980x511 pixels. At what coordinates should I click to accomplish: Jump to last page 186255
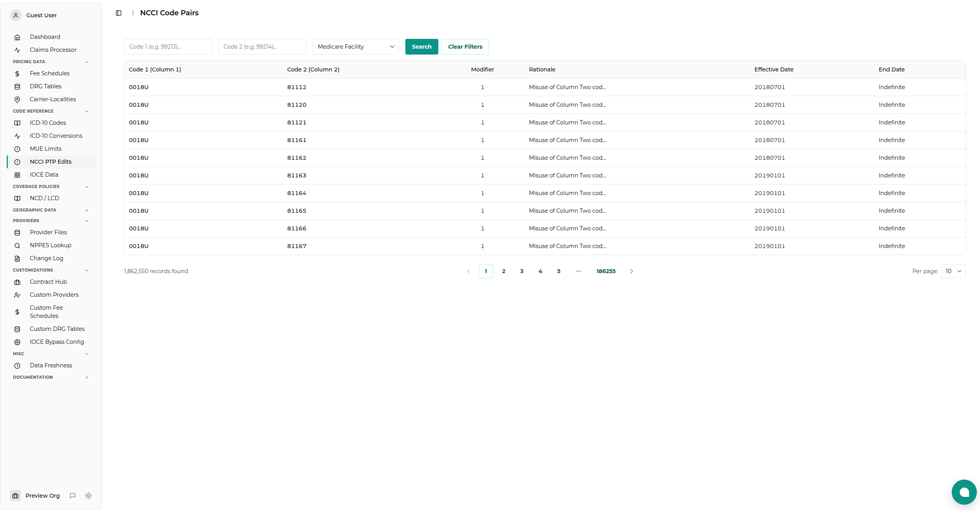click(x=606, y=271)
